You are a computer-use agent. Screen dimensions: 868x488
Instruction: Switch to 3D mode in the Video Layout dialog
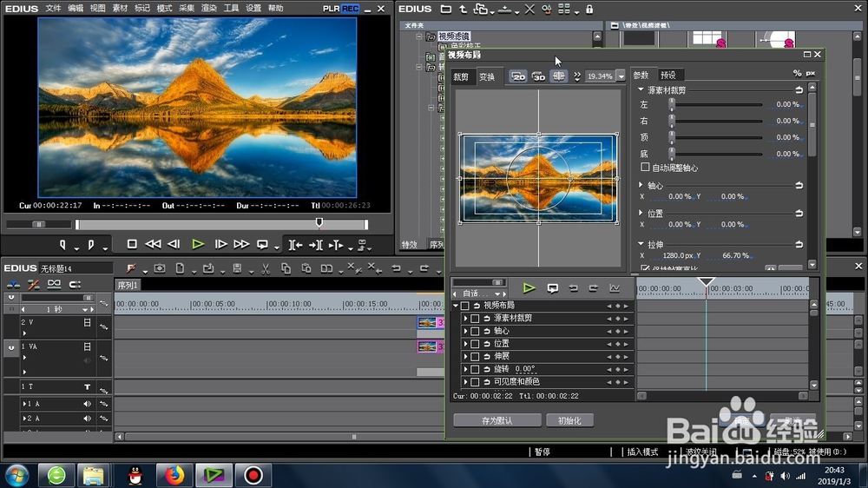(x=539, y=76)
